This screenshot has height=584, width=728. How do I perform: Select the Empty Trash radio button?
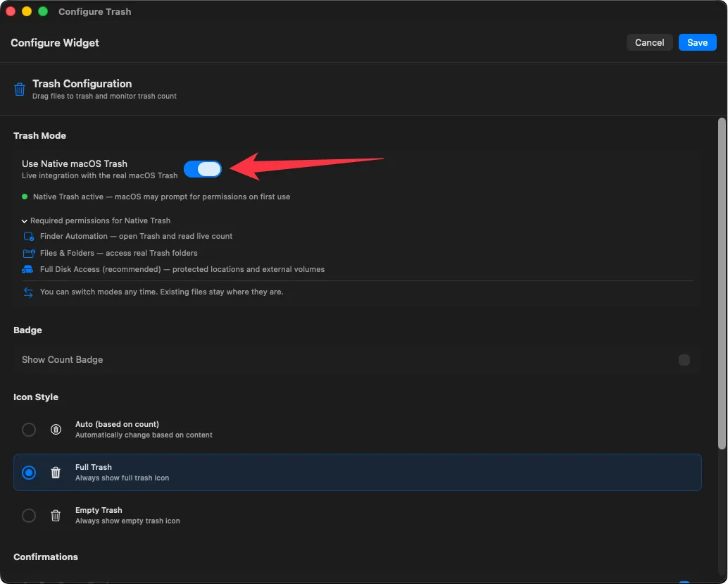(29, 515)
